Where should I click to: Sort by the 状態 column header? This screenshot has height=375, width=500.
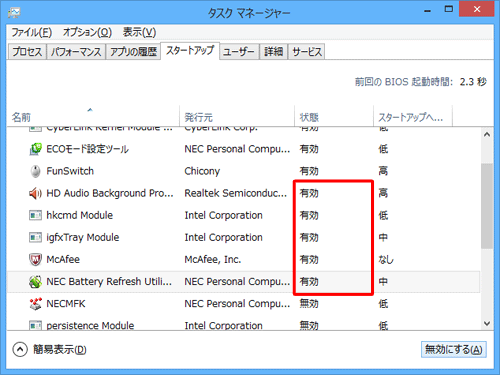[334, 117]
